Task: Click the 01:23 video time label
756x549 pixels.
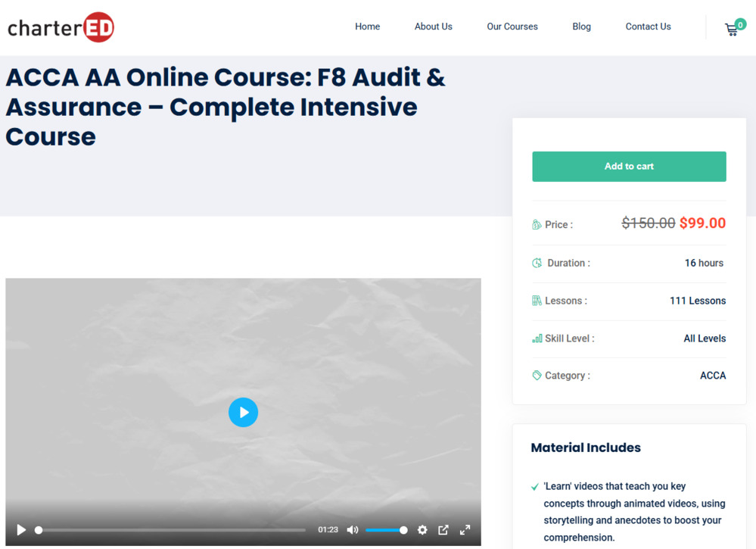Action: [x=328, y=530]
